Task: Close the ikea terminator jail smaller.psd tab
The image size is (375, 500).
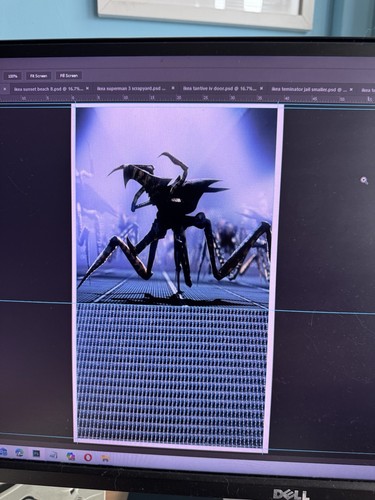Action: click(x=351, y=90)
